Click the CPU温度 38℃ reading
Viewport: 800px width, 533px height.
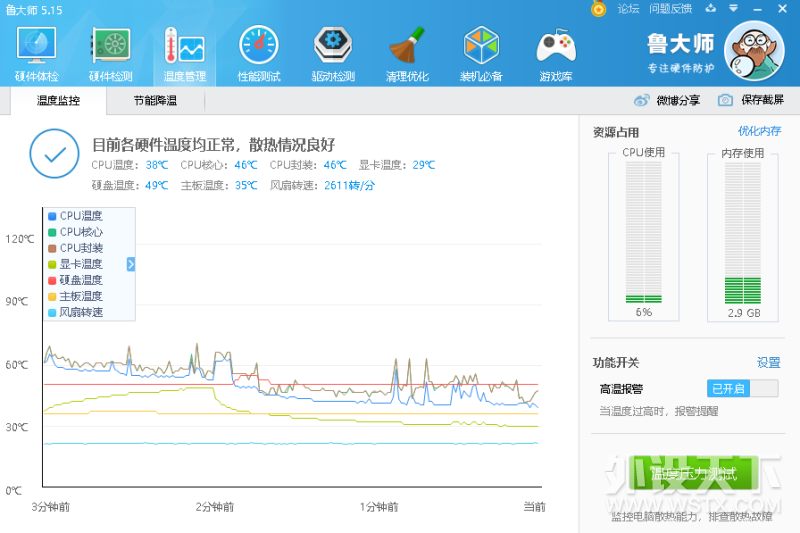pyautogui.click(x=130, y=165)
